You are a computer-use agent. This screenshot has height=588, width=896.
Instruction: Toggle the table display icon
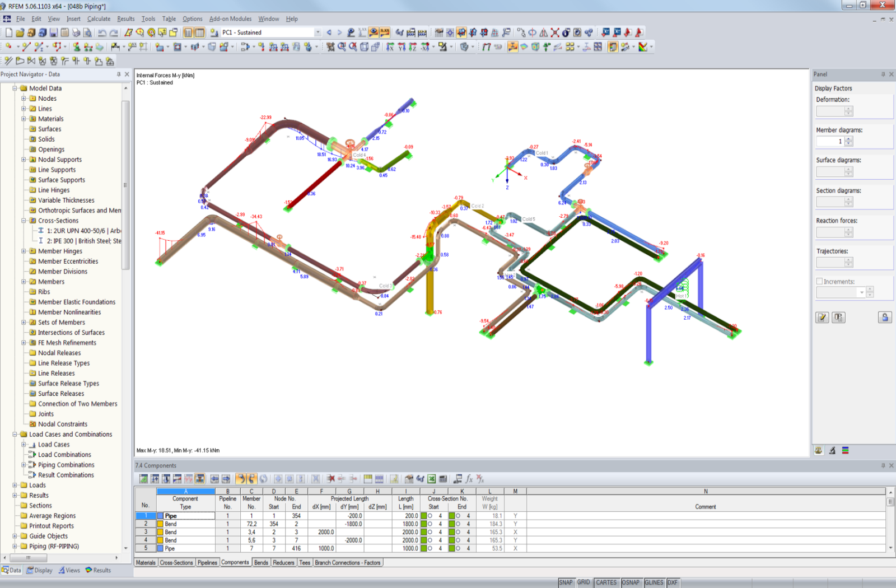point(199,32)
